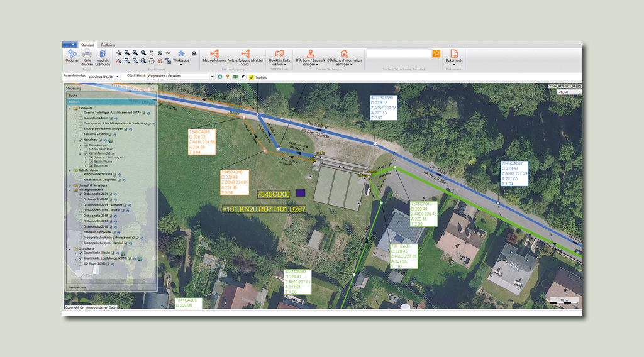This screenshot has width=644, height=357.
Task: Click the Karte drucken printer icon
Action: point(87,55)
